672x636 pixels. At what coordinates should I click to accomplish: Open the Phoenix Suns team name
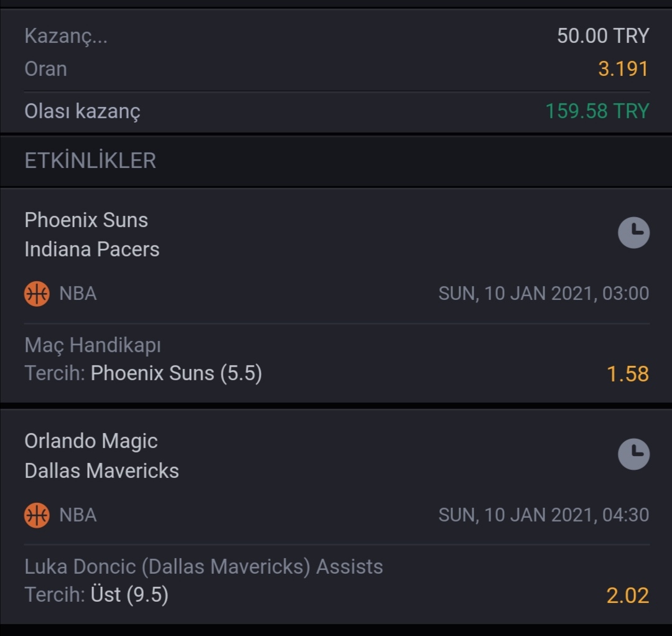click(x=86, y=220)
